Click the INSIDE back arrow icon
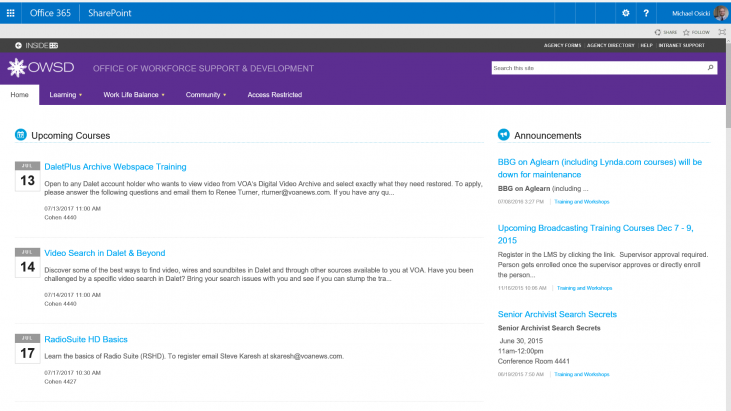The height and width of the screenshot is (411, 731). tap(18, 45)
